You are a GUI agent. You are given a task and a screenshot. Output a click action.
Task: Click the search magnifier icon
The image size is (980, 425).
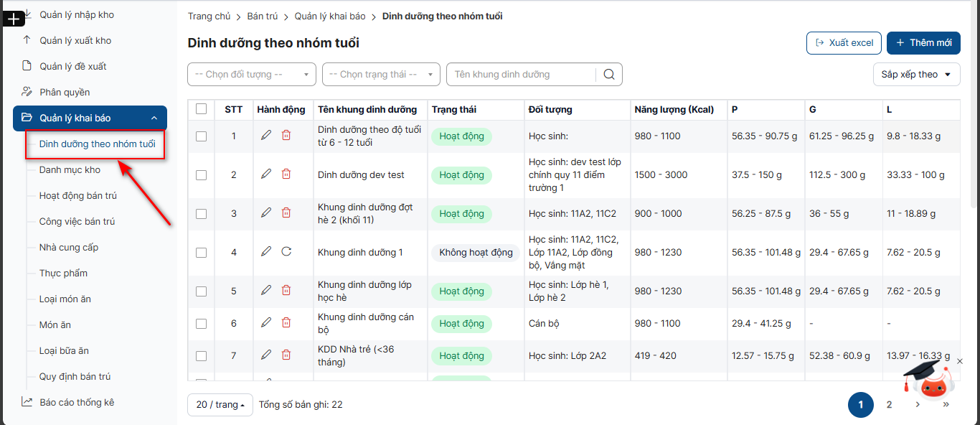pyautogui.click(x=609, y=75)
